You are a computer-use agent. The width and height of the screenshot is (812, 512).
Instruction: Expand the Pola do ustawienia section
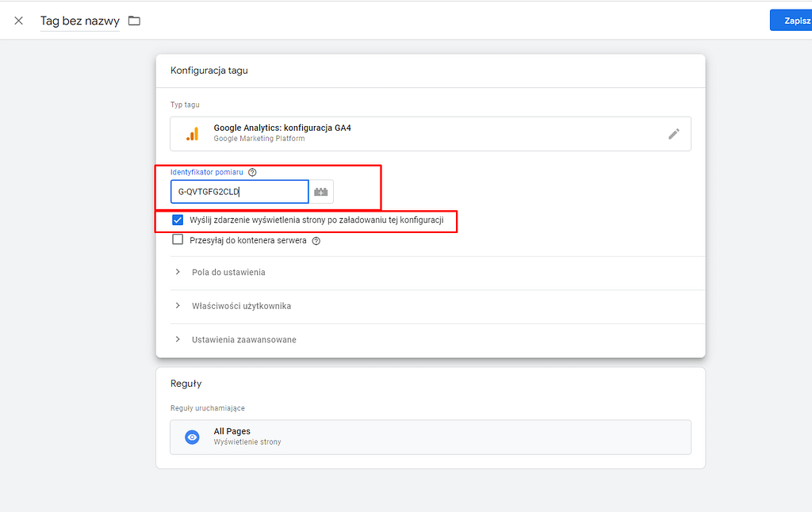coord(228,272)
